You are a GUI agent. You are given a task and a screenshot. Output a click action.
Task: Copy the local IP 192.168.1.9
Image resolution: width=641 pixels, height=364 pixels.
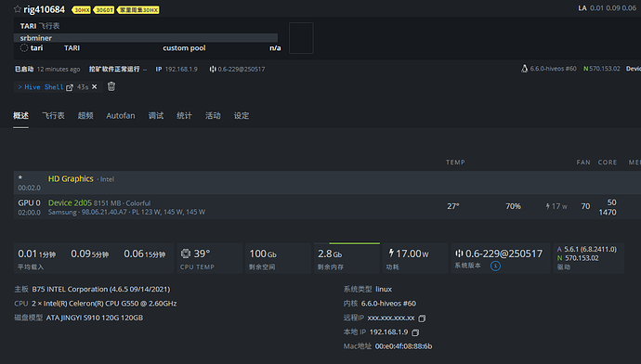tap(415, 332)
